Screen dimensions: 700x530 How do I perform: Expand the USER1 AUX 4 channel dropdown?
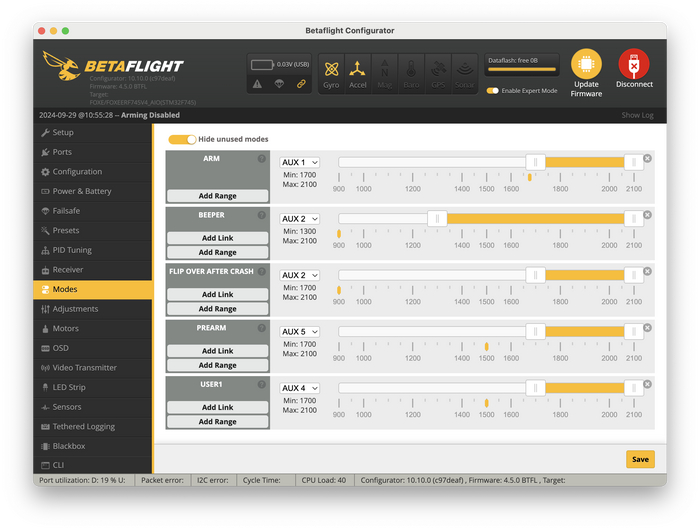(299, 388)
